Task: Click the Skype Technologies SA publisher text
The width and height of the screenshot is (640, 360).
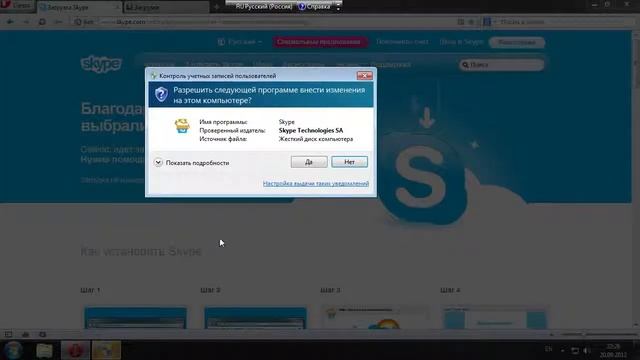Action: 311,131
